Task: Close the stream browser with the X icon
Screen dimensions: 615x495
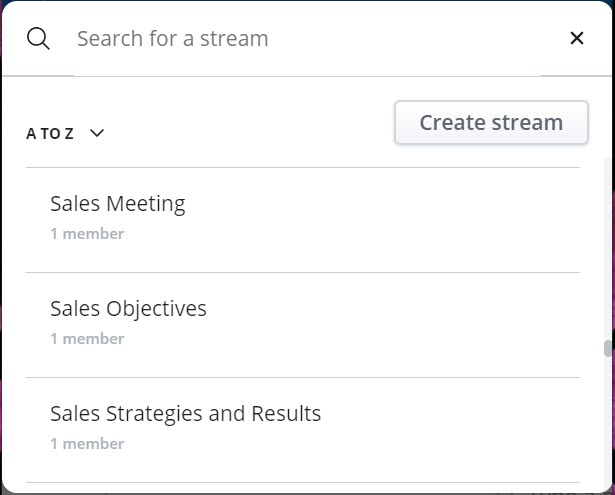Action: [x=577, y=38]
